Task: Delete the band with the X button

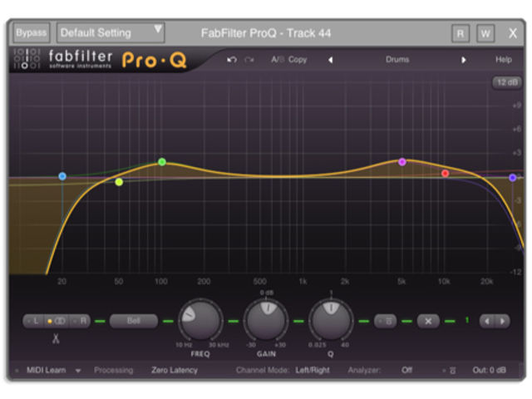Action: [x=428, y=321]
